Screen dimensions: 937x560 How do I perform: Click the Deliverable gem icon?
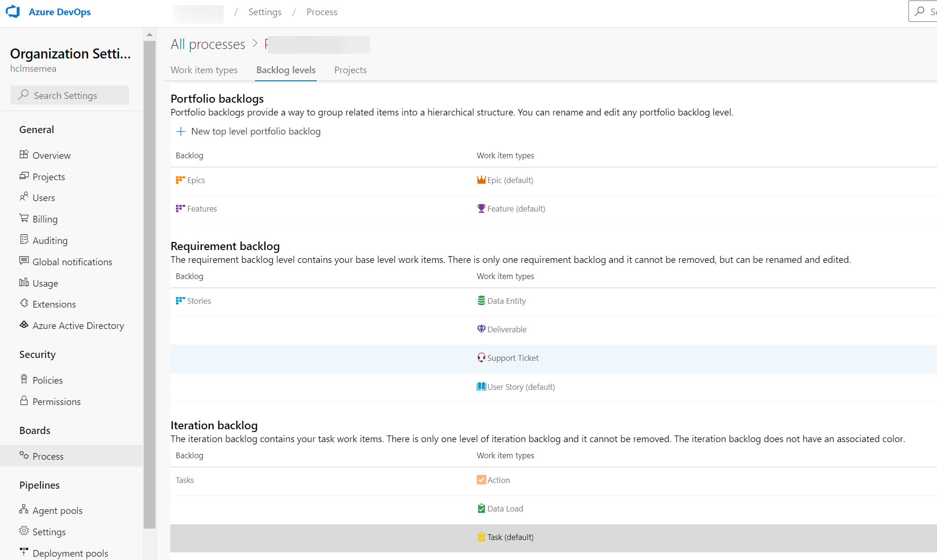481,329
